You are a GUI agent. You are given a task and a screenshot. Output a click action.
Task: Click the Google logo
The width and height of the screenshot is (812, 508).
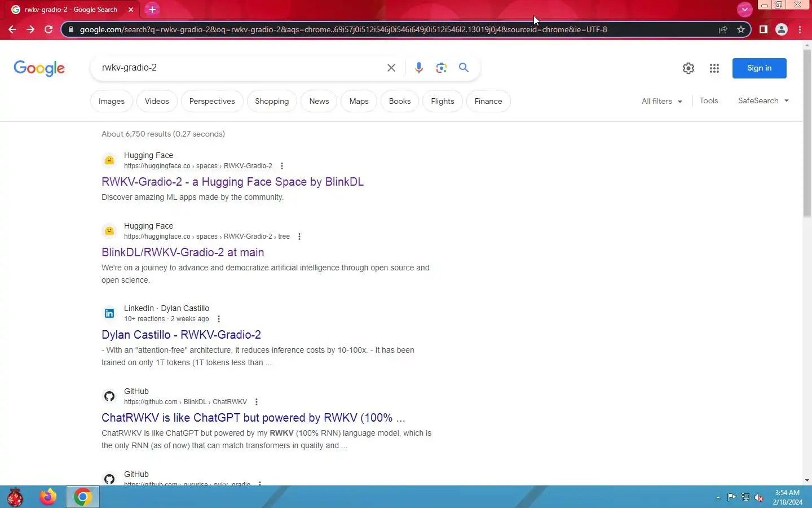[x=39, y=68]
